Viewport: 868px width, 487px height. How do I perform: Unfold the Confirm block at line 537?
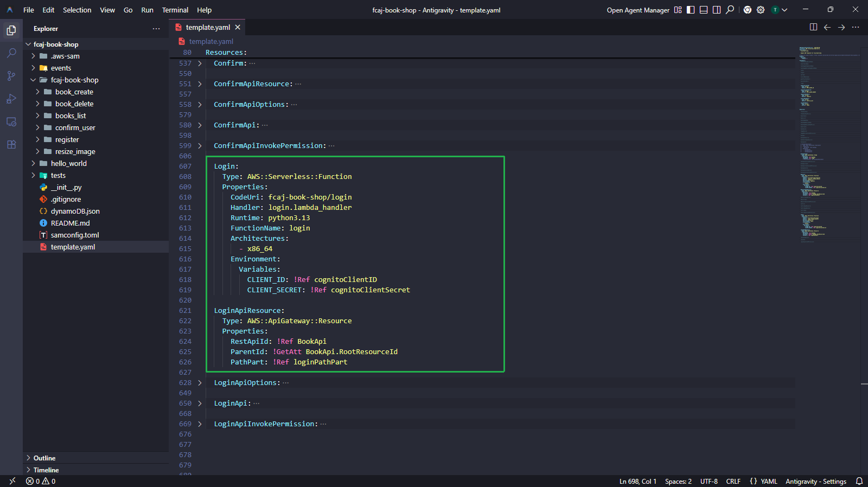coord(200,63)
